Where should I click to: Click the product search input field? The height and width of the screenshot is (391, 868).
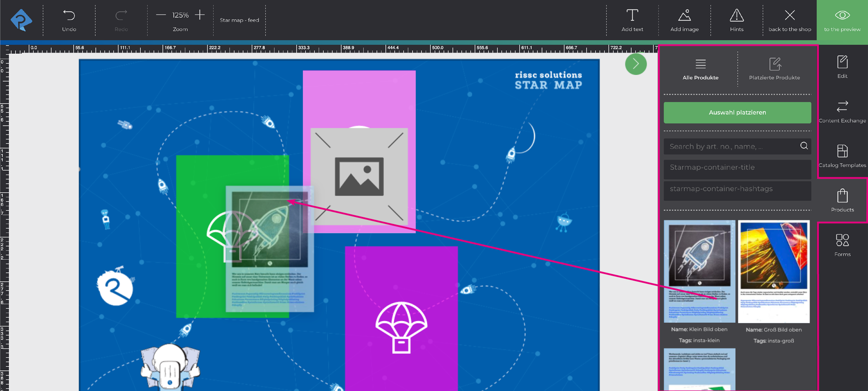click(731, 147)
